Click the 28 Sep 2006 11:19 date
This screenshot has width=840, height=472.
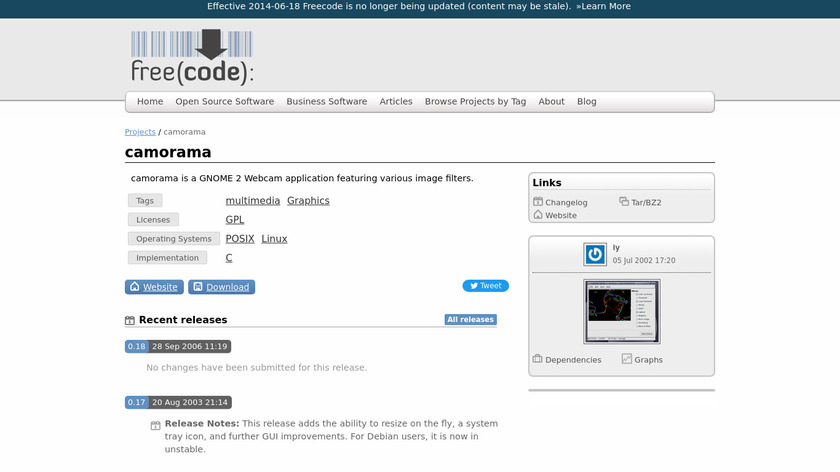click(x=190, y=346)
